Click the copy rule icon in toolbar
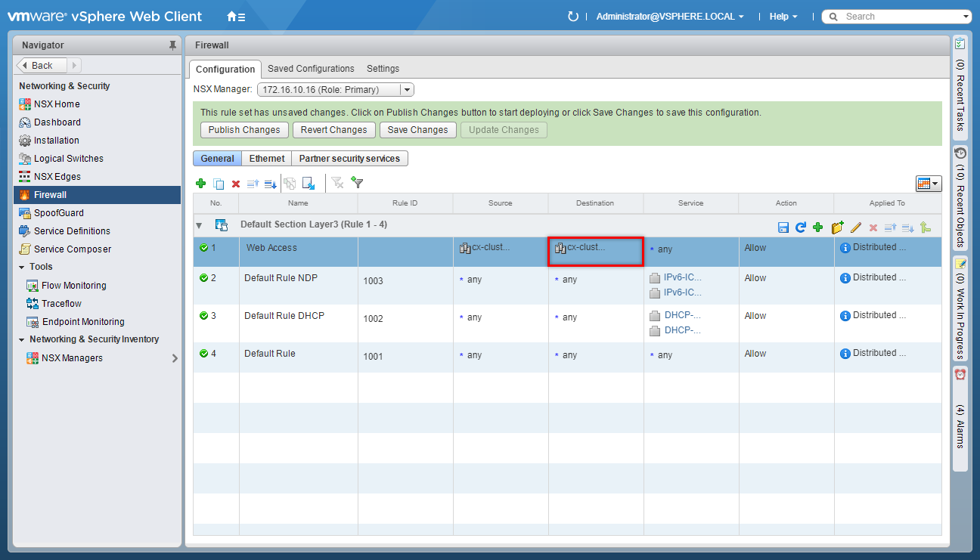This screenshot has width=980, height=560. coord(219,184)
